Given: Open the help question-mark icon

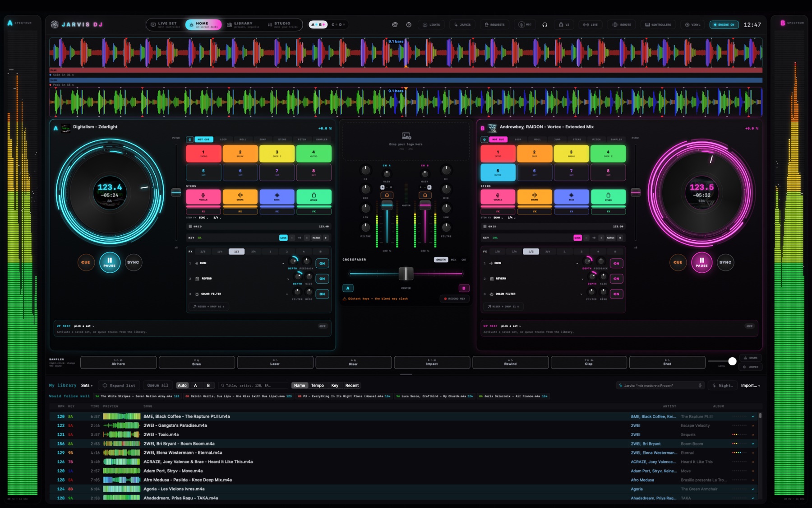Looking at the screenshot, I should (x=409, y=25).
